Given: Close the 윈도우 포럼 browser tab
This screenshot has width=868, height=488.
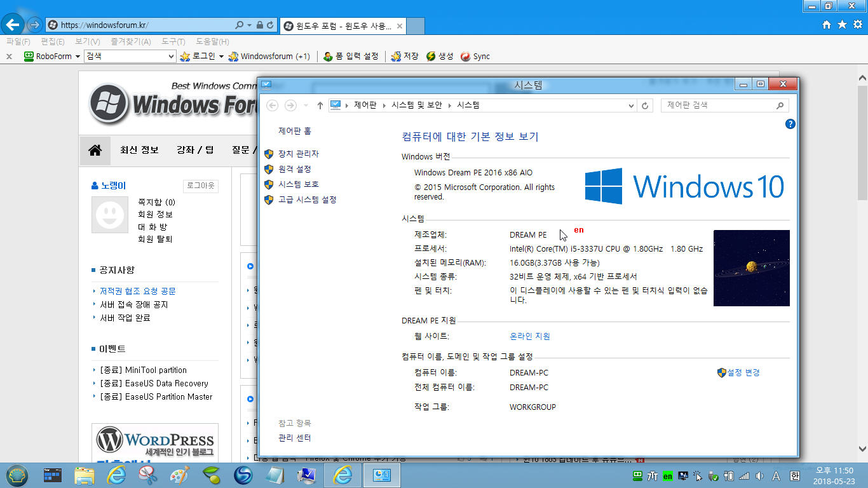Looking at the screenshot, I should [400, 26].
